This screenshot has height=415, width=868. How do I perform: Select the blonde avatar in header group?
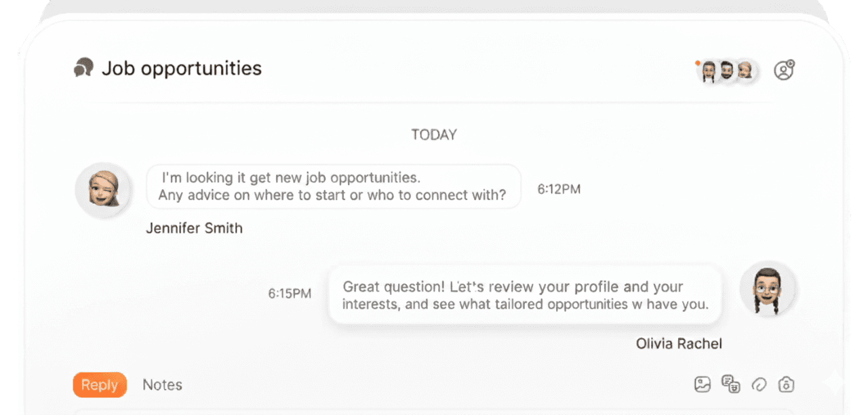(745, 71)
